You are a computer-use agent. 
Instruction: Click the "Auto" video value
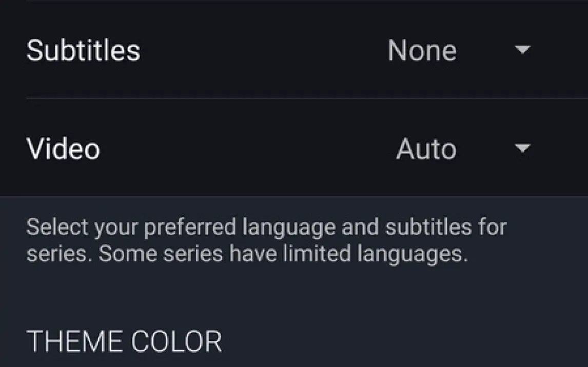(x=426, y=150)
